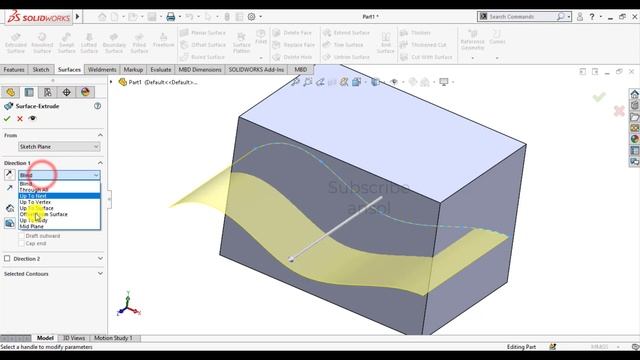Switch to the Sketch tab
The height and width of the screenshot is (360, 640).
pos(41,69)
